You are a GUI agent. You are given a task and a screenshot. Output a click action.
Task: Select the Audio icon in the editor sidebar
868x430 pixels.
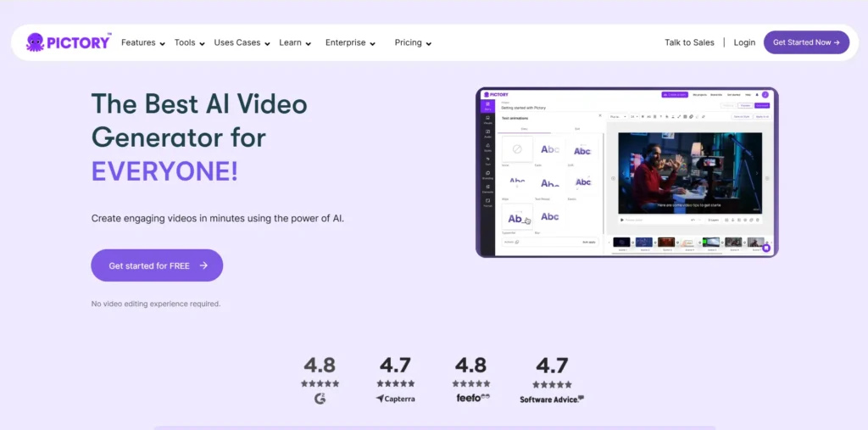coord(487,134)
